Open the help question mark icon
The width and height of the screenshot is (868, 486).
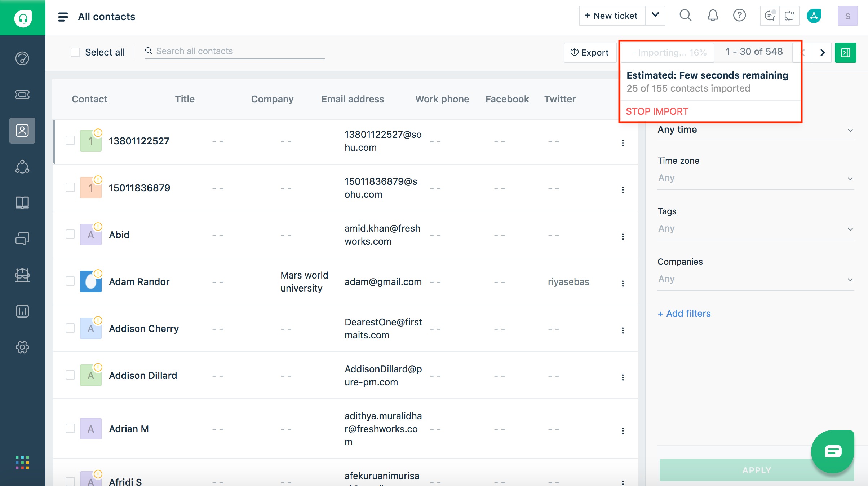point(739,16)
